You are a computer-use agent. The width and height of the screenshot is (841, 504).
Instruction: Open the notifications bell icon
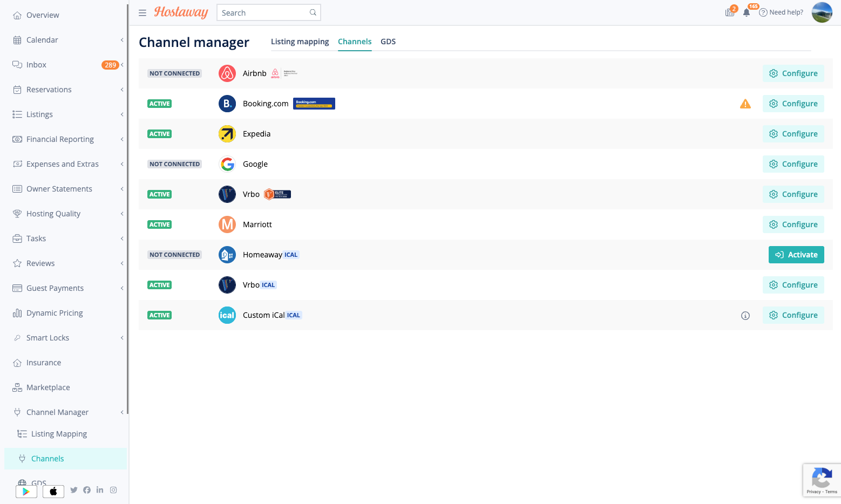747,12
